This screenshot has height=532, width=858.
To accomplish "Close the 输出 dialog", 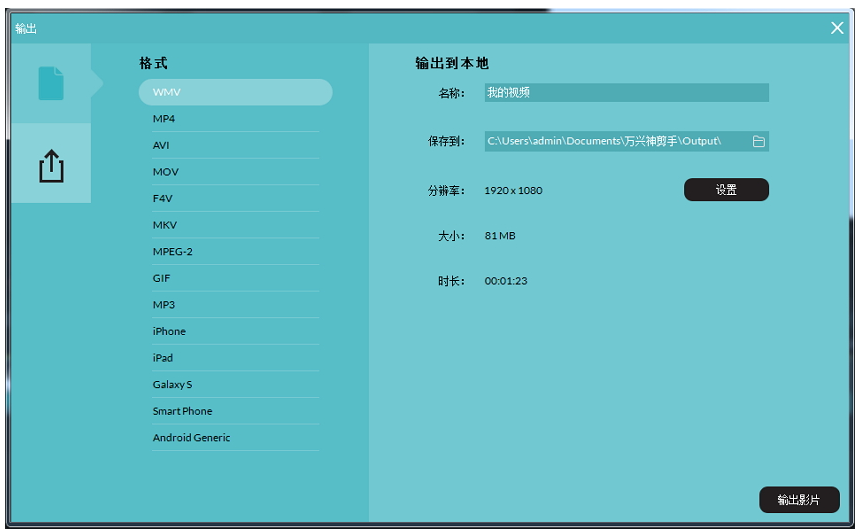I will coord(837,28).
